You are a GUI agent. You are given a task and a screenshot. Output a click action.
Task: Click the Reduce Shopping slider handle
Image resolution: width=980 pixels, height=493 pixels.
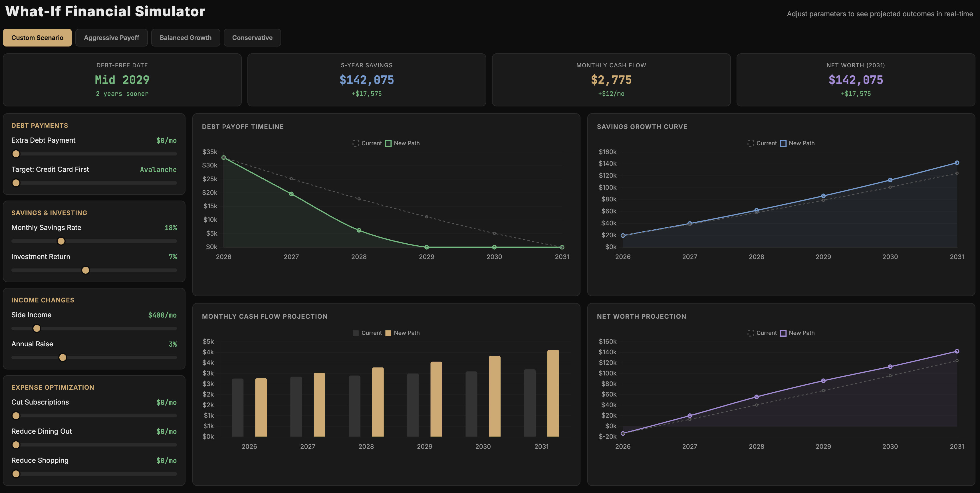click(16, 474)
